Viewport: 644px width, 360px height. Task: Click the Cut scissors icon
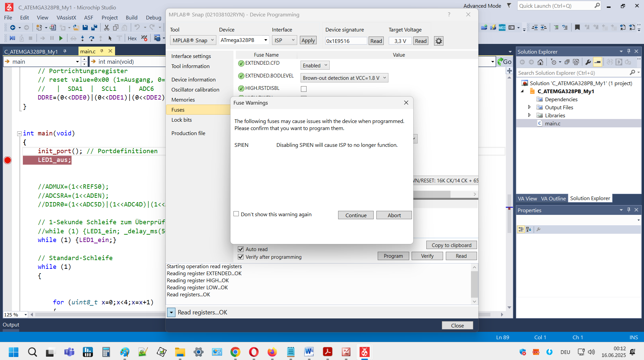click(107, 28)
